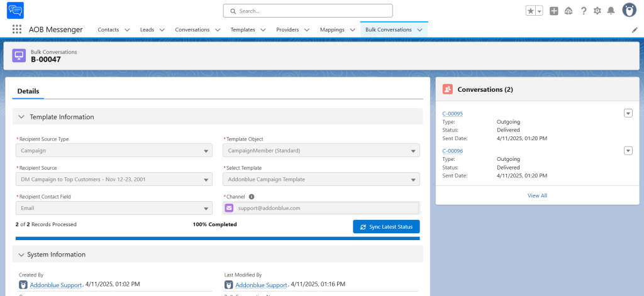
Task: Click the Sync Latest Status button
Action: coord(386,226)
